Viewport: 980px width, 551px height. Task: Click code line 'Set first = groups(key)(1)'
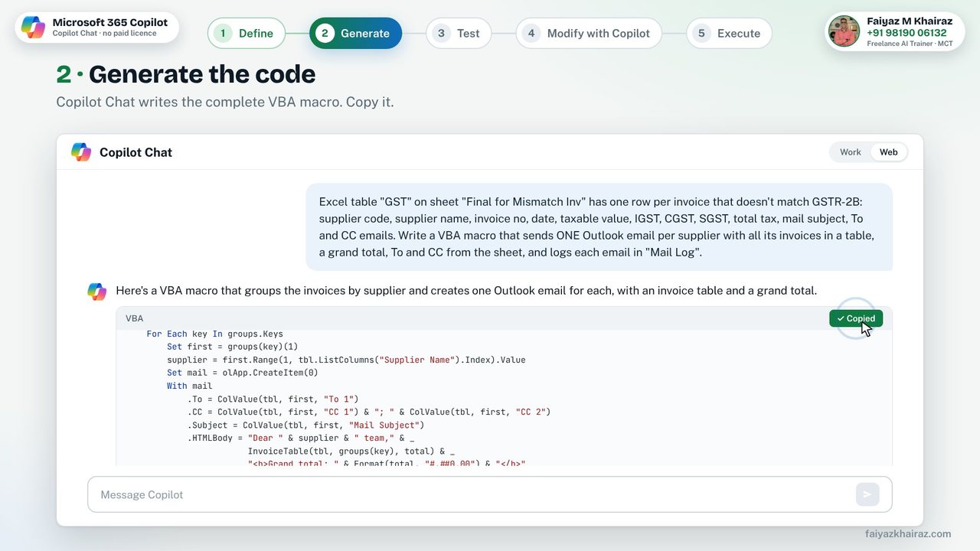coord(233,347)
